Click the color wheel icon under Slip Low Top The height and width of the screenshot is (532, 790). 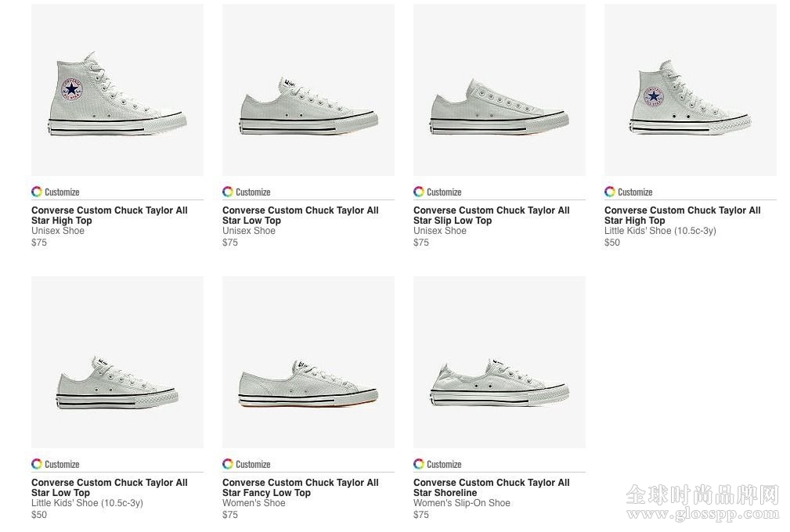pyautogui.click(x=419, y=192)
